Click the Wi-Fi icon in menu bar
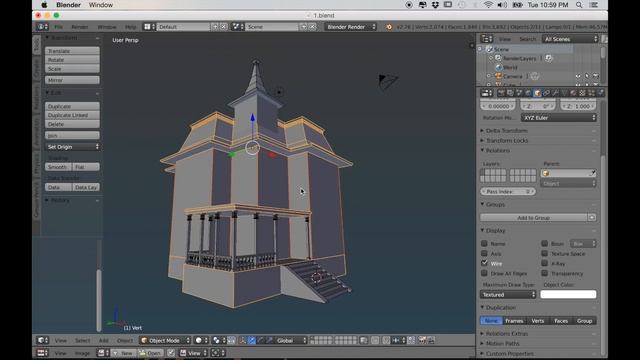This screenshot has height=360, width=640. (488, 5)
